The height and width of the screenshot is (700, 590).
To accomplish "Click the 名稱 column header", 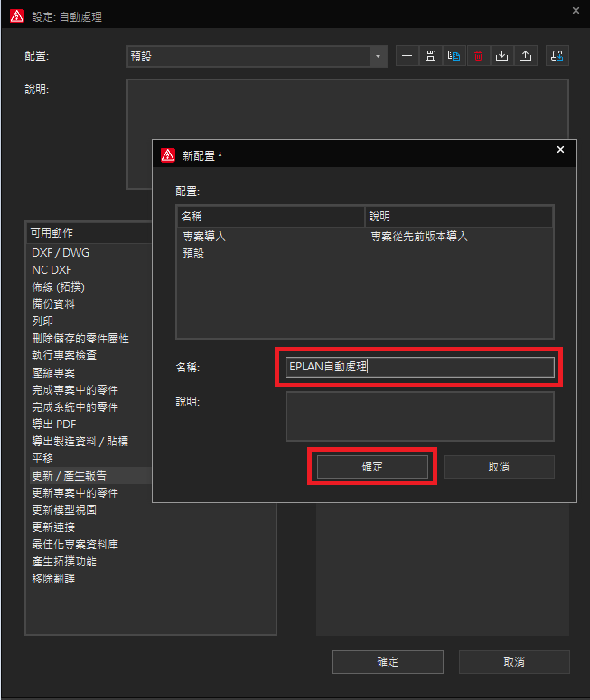I will (271, 217).
